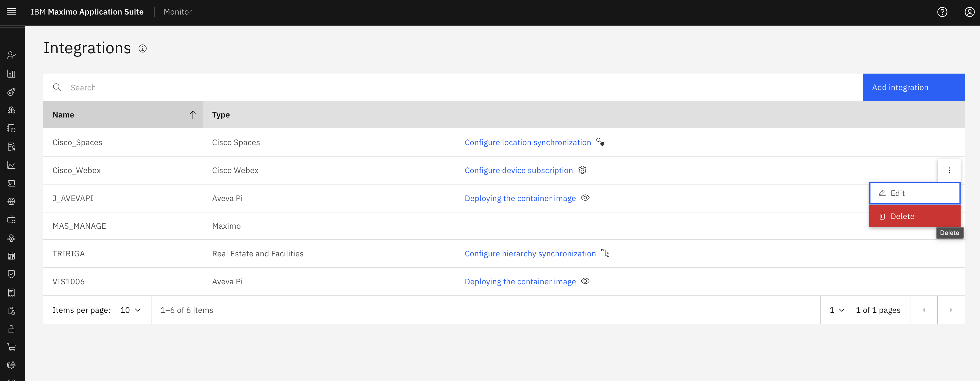Open the user profile icon

point(969,12)
